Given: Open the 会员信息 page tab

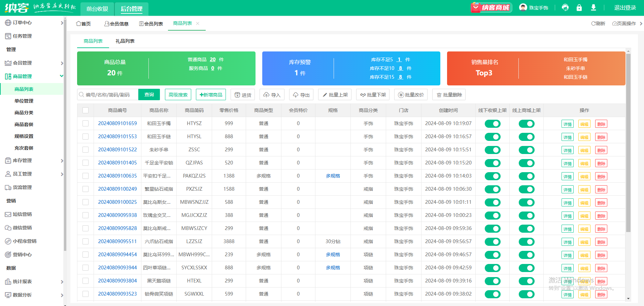Looking at the screenshot, I should point(116,24).
